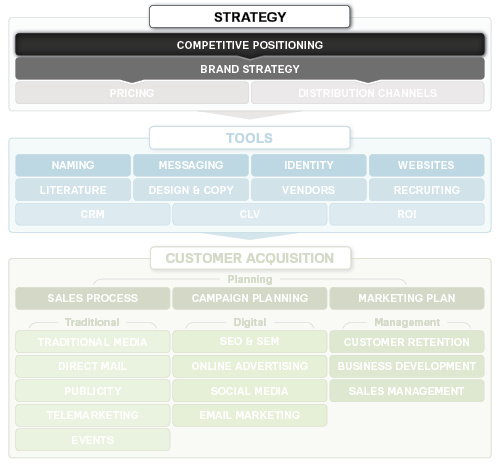Select the Messaging tile
500x466 pixels.
(x=191, y=165)
